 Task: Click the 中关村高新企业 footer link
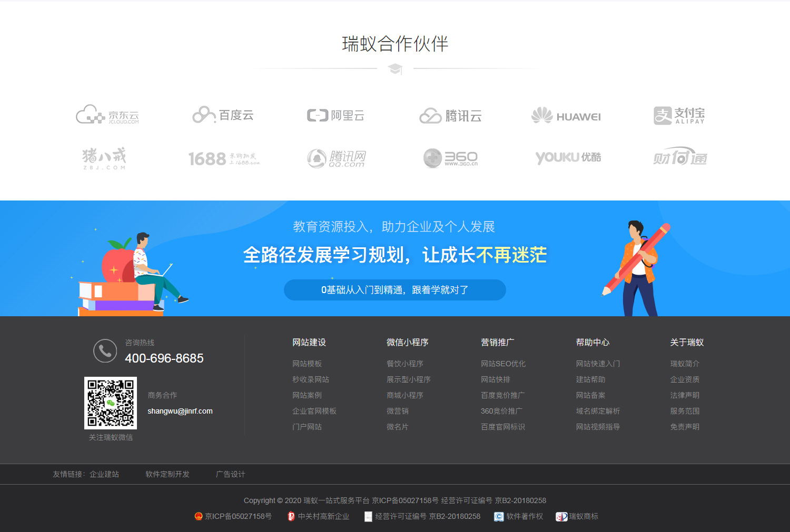pyautogui.click(x=324, y=516)
